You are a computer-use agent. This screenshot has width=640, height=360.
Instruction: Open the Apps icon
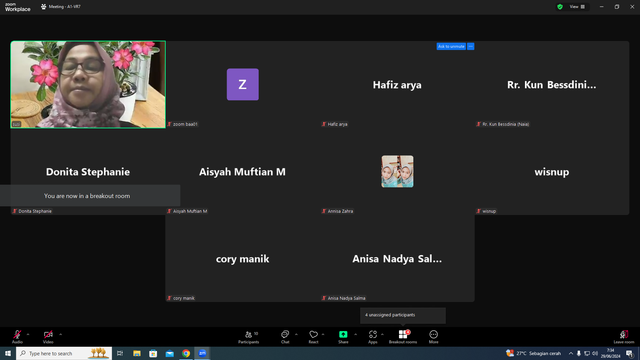click(373, 337)
